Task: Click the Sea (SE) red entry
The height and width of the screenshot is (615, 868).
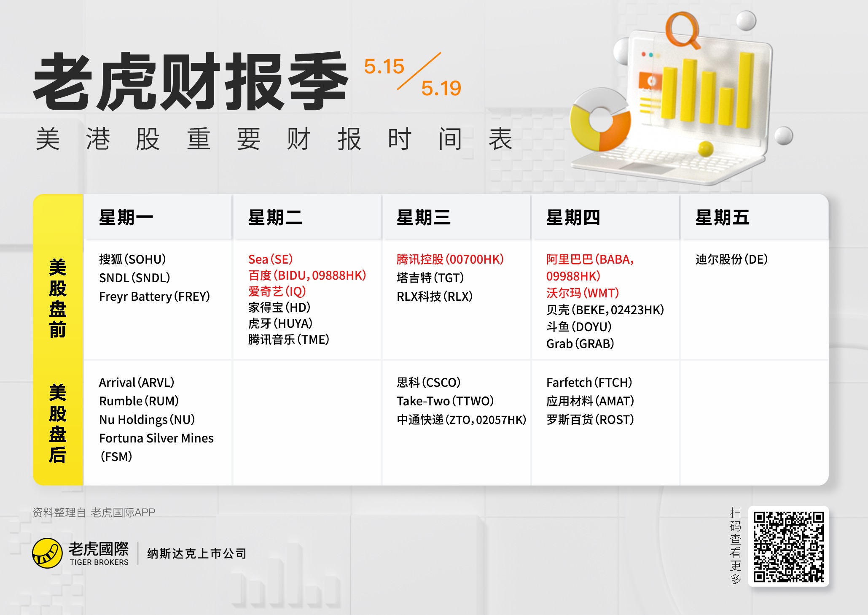Action: pyautogui.click(x=270, y=259)
